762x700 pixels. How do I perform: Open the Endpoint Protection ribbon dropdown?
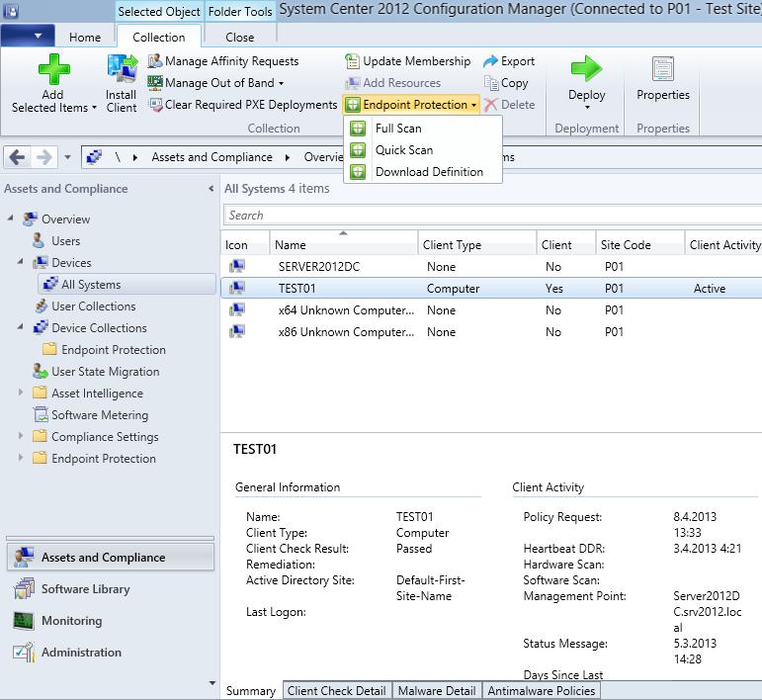pyautogui.click(x=411, y=105)
